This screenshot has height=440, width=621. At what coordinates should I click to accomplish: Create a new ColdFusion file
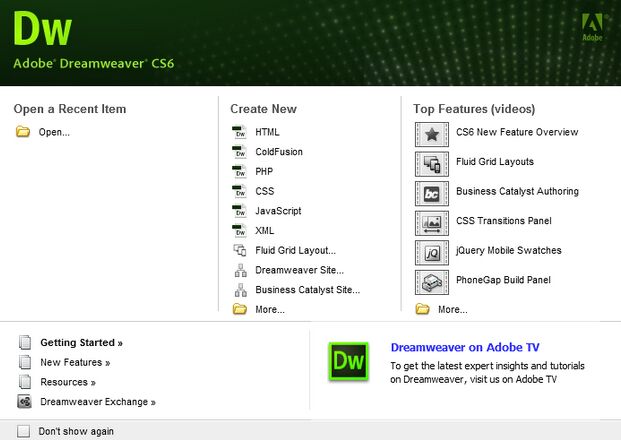(278, 152)
